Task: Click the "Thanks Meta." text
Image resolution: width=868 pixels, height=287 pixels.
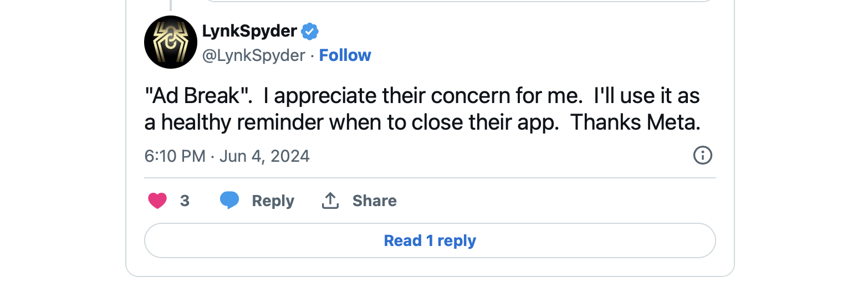Action: click(635, 123)
